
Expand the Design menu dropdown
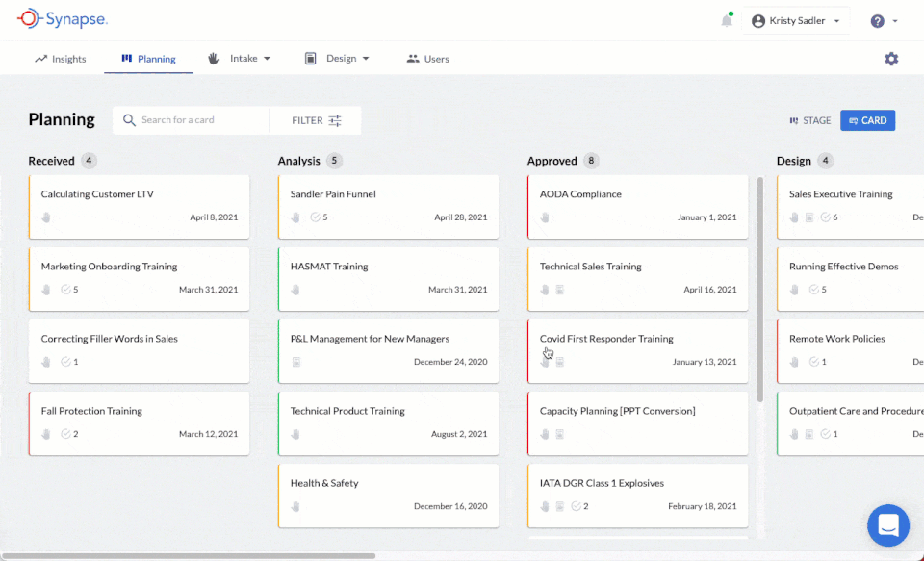(x=366, y=59)
